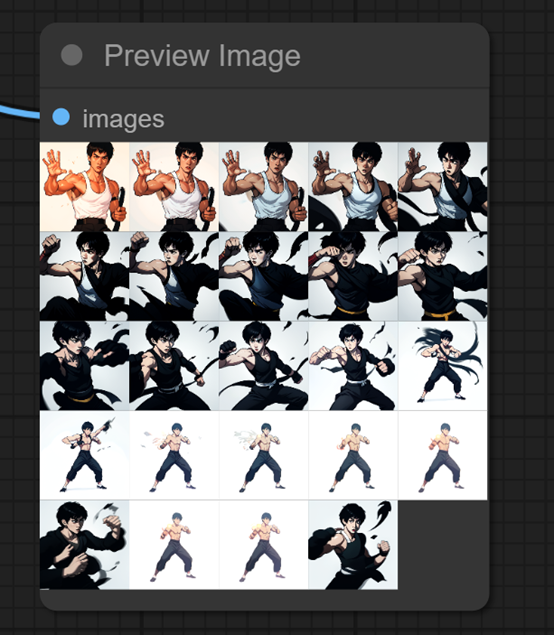Open middle thumbnail in the second row
Screen dimensions: 554x635
(264, 276)
